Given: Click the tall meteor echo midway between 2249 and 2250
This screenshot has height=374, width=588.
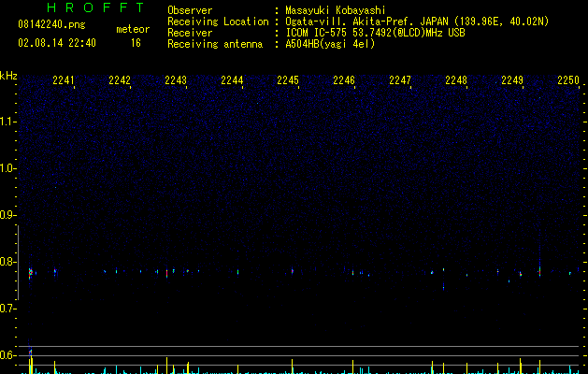Looking at the screenshot, I should [x=539, y=271].
